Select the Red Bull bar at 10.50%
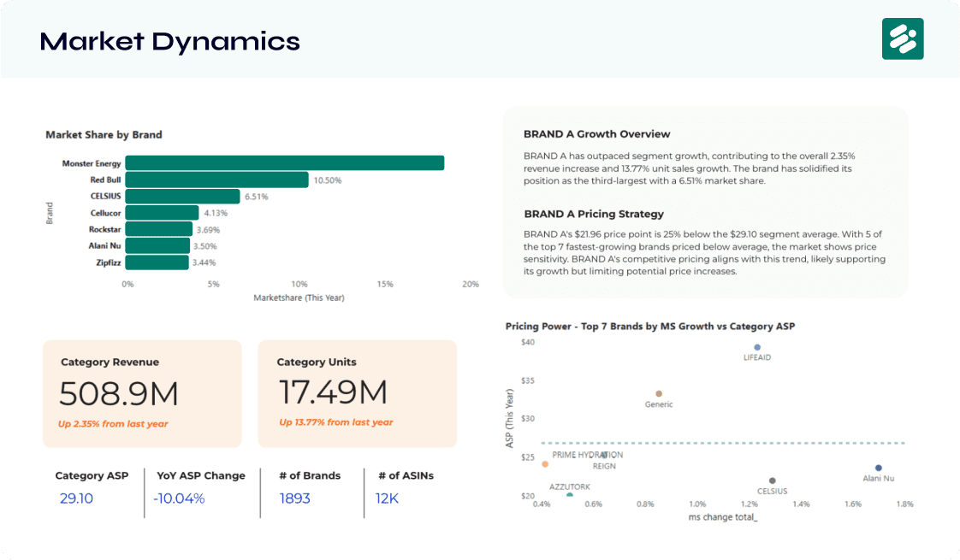The width and height of the screenshot is (960, 560). pyautogui.click(x=216, y=180)
